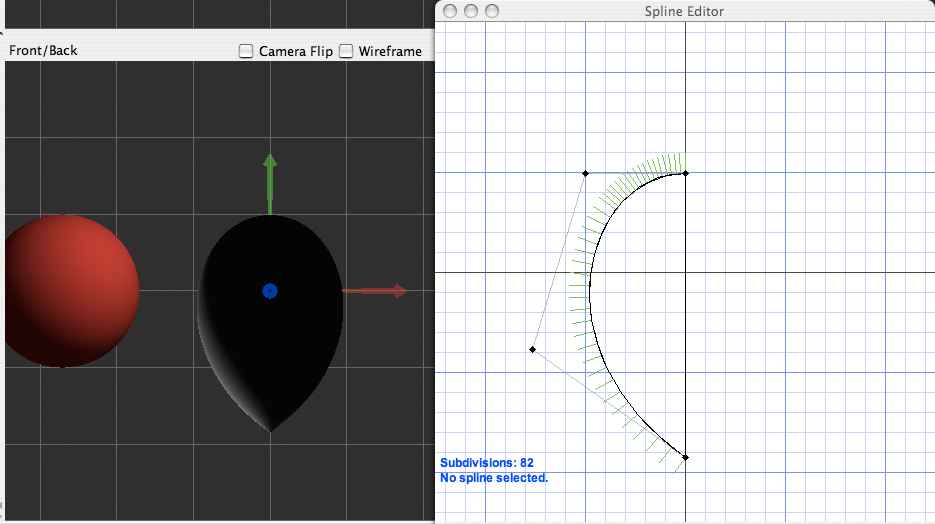The height and width of the screenshot is (524, 935).
Task: Enable the Camera Flip checkbox
Action: coord(246,51)
